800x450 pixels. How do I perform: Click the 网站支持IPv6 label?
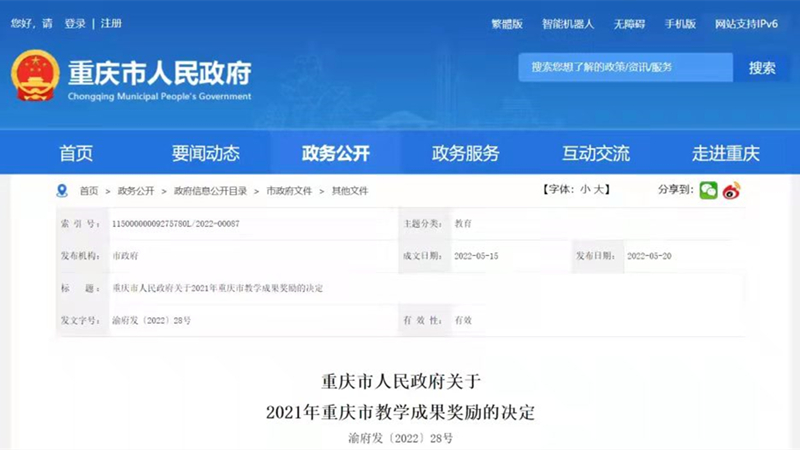point(746,24)
